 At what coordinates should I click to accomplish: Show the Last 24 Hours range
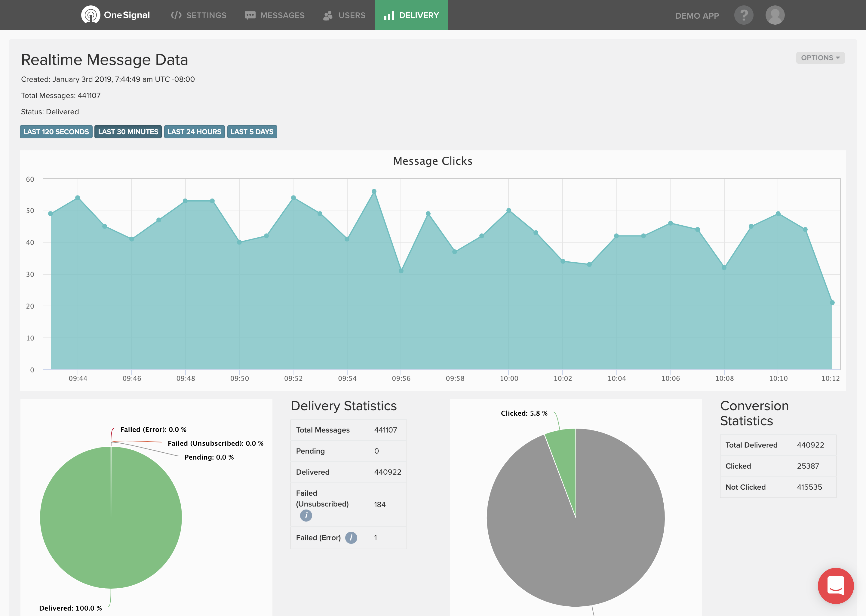click(195, 132)
